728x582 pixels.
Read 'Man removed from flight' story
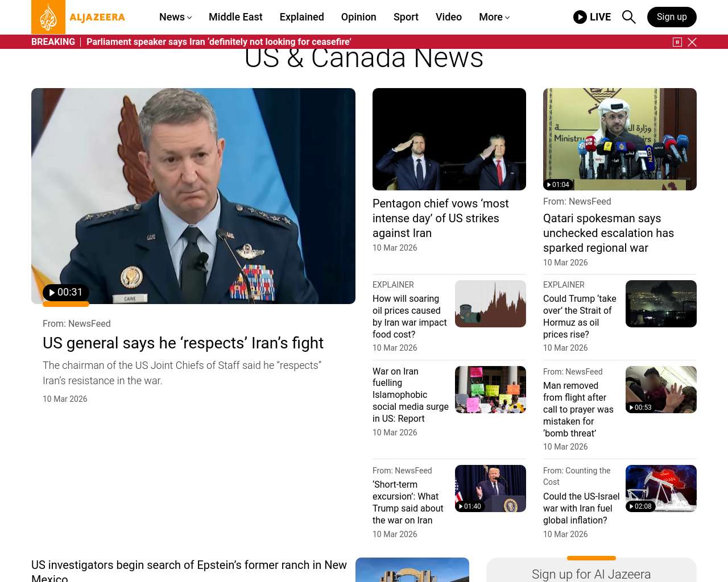[578, 409]
